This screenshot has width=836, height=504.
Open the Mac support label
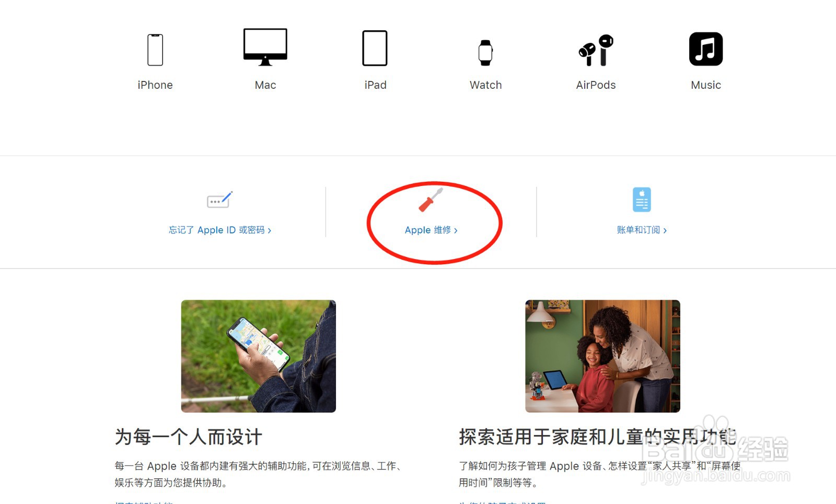click(265, 85)
